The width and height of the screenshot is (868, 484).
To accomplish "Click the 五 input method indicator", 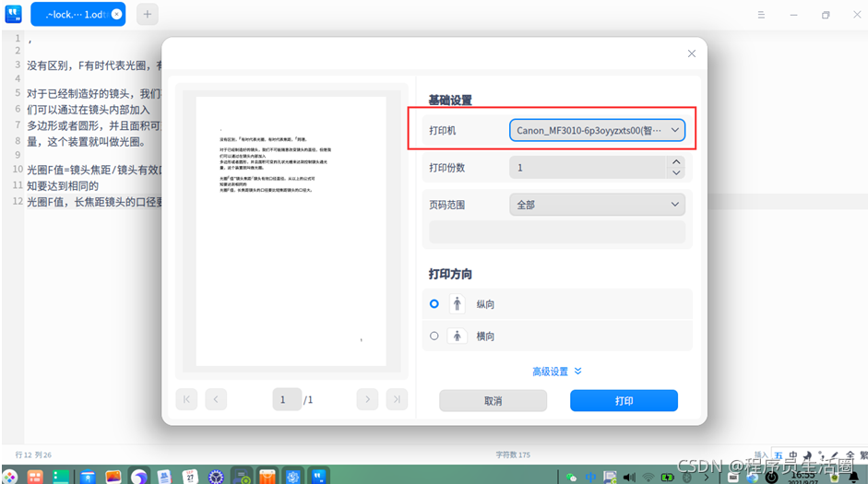I will (779, 455).
